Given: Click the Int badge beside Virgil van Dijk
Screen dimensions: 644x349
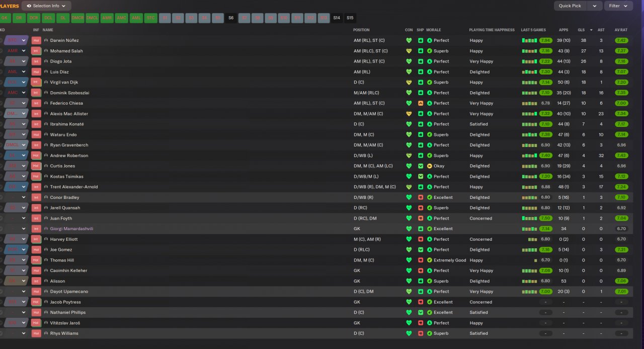Looking at the screenshot, I should point(36,82).
